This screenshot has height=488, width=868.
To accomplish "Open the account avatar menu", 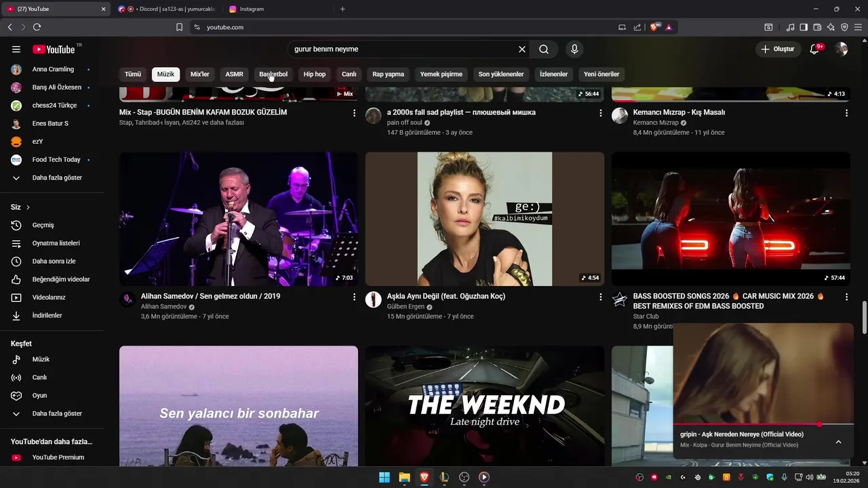I will point(841,49).
